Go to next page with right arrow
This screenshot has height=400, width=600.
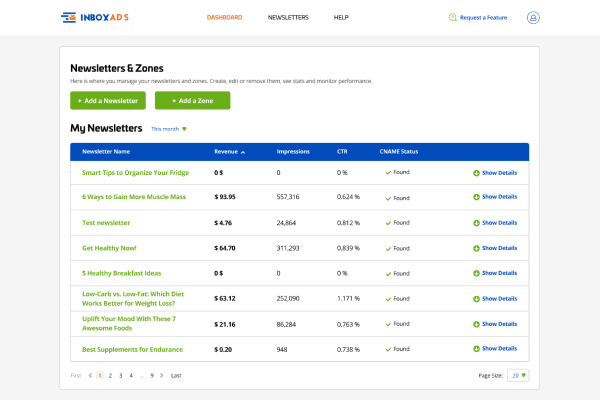tap(161, 376)
